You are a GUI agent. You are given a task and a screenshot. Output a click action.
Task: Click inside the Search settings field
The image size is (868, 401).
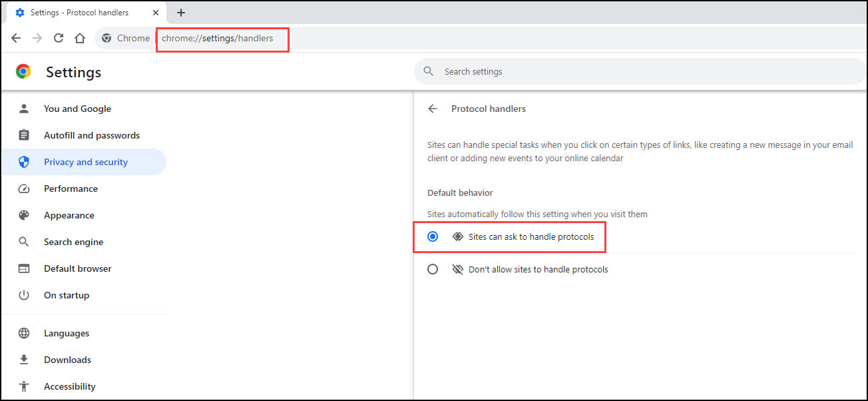click(x=639, y=71)
